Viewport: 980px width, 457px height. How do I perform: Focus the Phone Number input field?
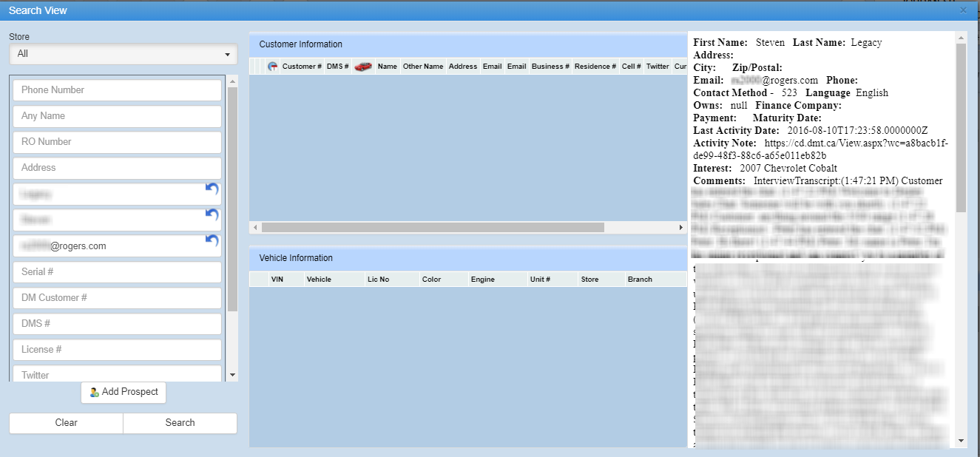[117, 90]
